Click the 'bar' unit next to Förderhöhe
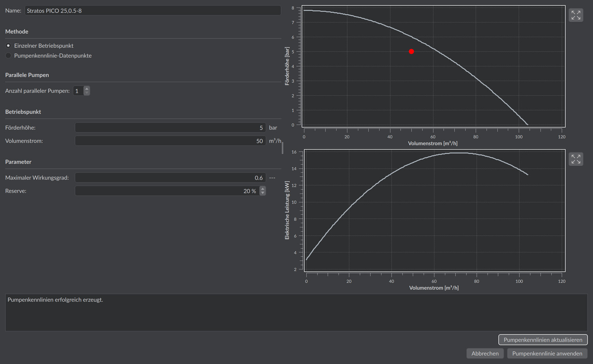 coord(273,128)
